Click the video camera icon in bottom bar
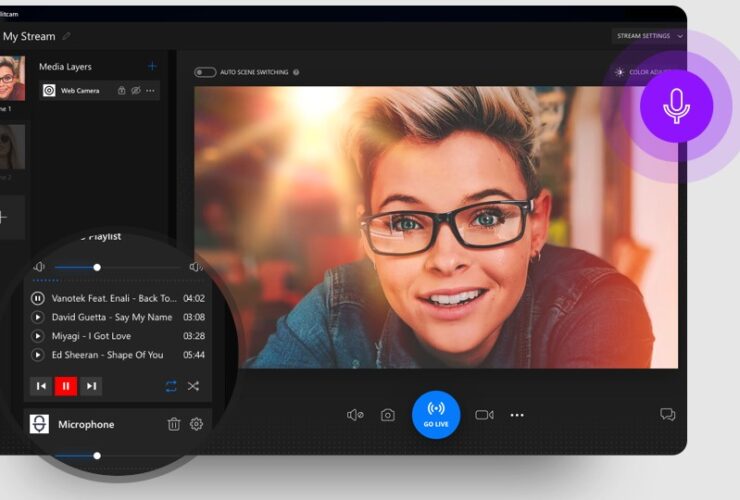This screenshot has height=500, width=740. click(484, 415)
